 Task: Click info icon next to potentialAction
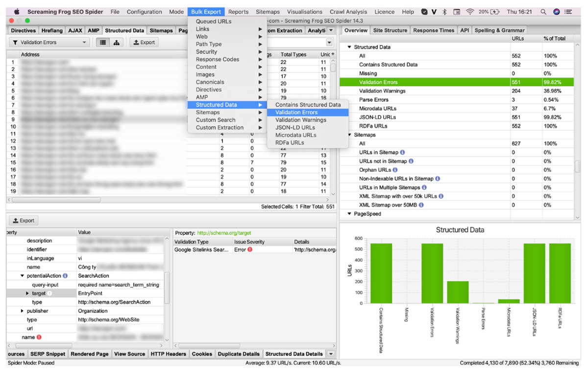65,276
